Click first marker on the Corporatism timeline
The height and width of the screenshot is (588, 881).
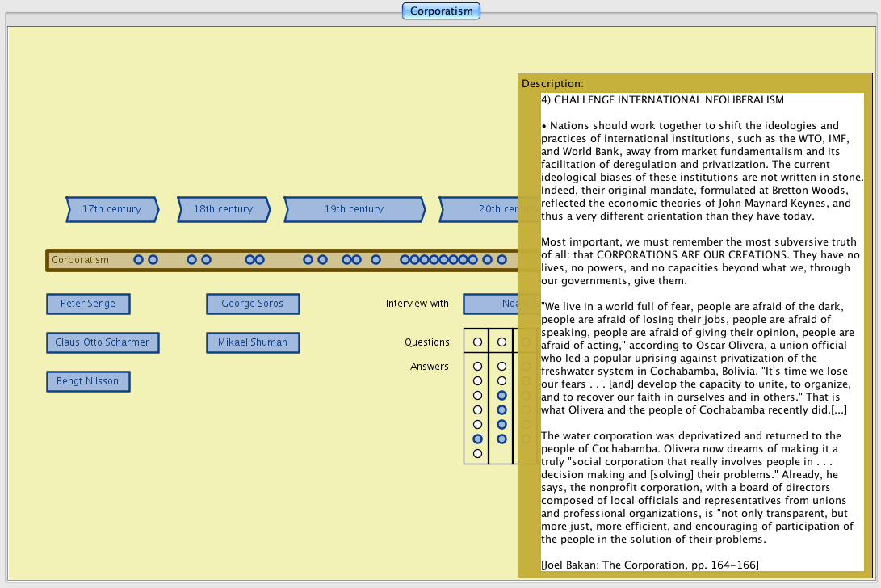click(x=138, y=260)
